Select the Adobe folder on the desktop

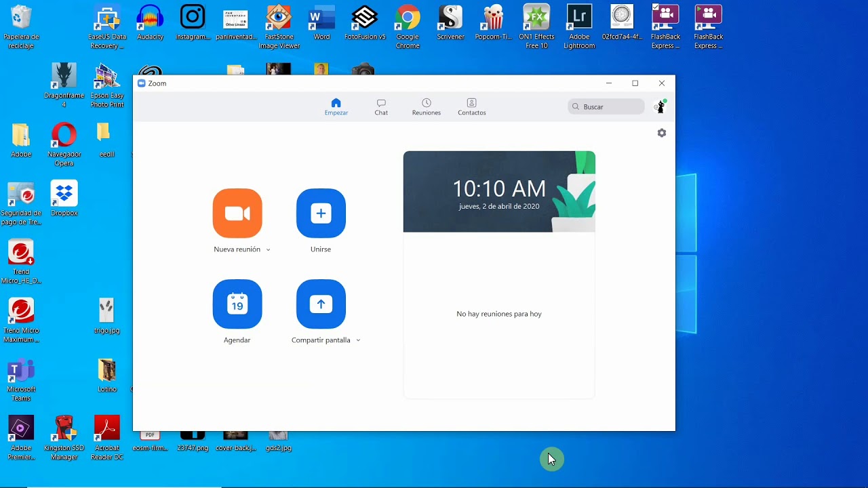[x=21, y=140]
